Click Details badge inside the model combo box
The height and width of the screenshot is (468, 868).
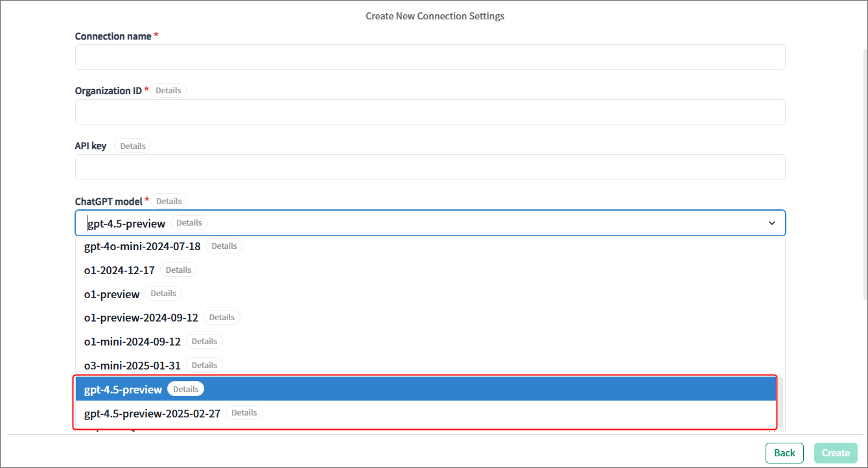click(189, 222)
